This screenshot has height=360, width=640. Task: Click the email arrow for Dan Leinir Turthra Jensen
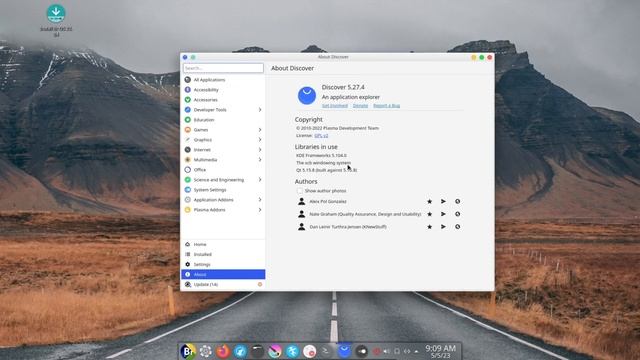click(x=443, y=227)
